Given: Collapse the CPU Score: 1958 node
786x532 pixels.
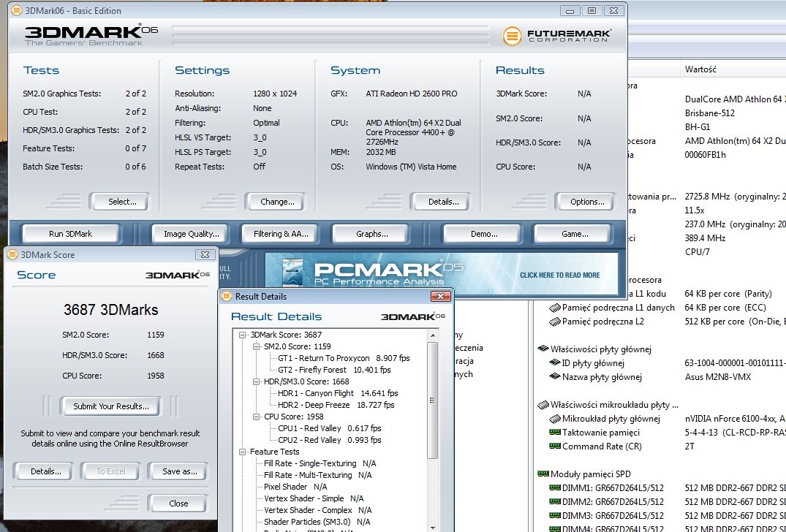Looking at the screenshot, I should [256, 417].
